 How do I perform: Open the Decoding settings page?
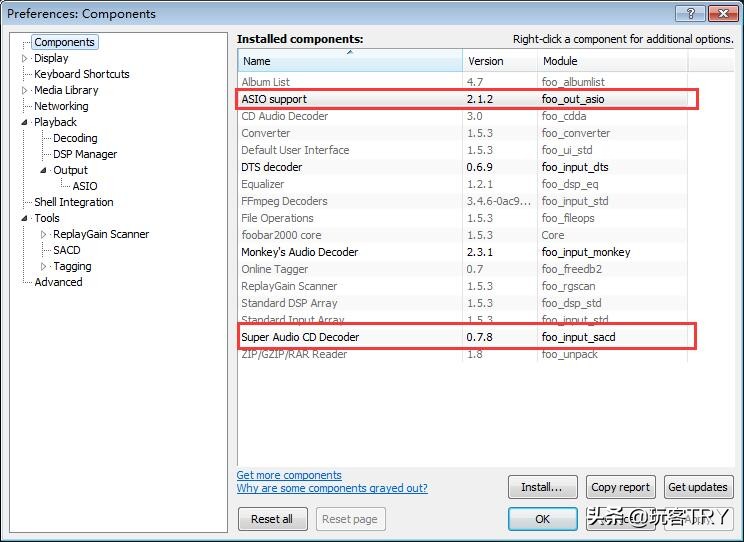tap(75, 138)
